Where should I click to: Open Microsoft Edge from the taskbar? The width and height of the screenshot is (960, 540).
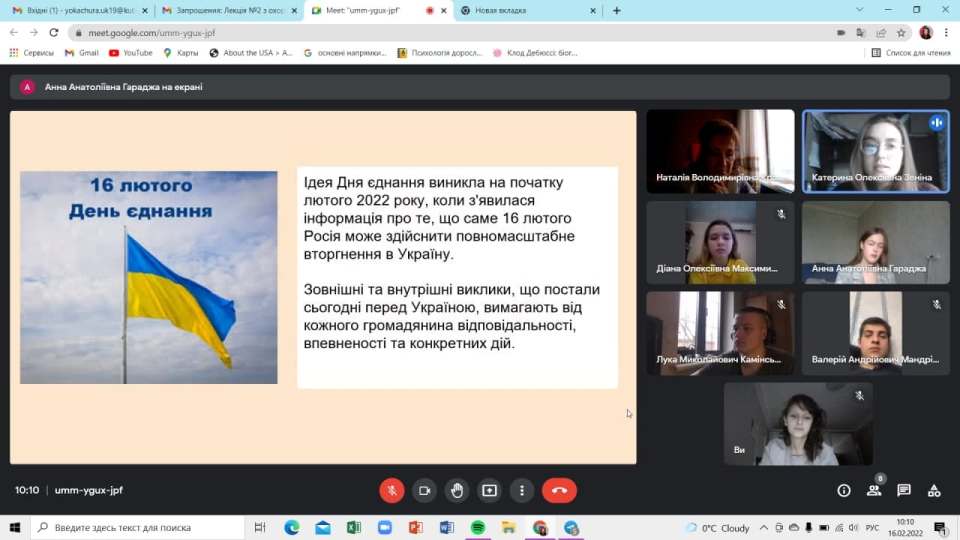tap(291, 527)
